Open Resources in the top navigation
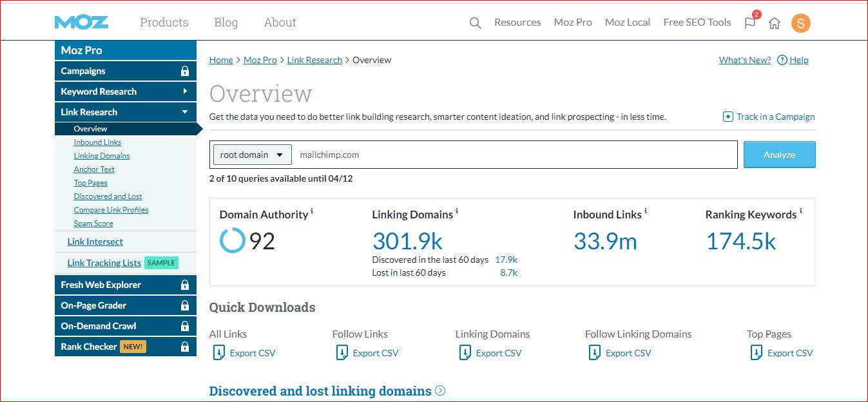The height and width of the screenshot is (402, 868). (x=517, y=23)
